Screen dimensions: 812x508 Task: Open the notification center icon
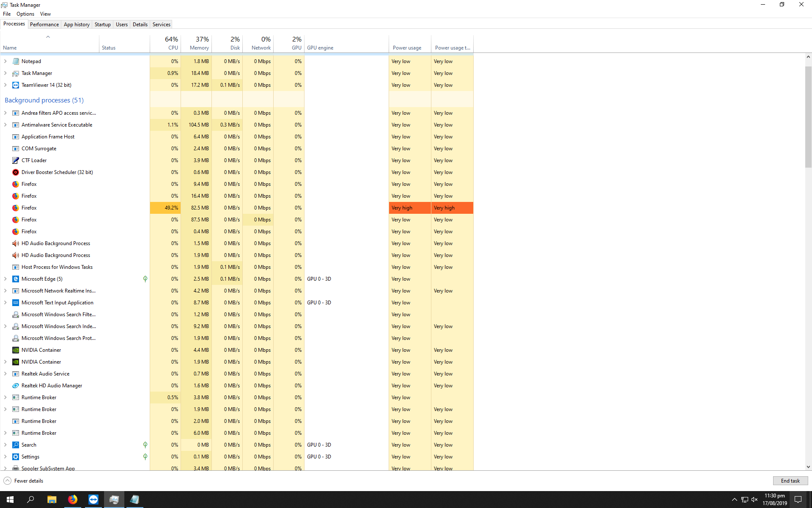click(x=798, y=500)
